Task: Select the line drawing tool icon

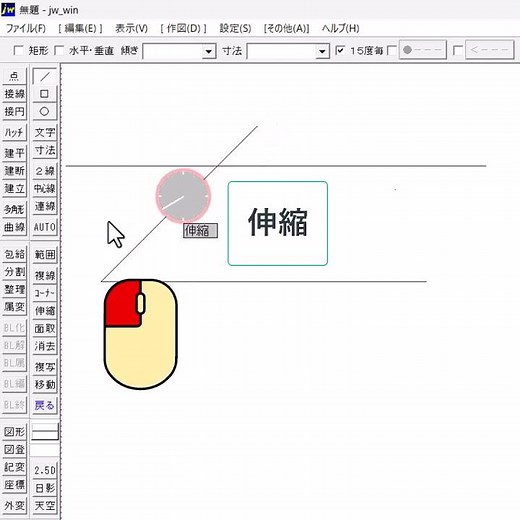Action: 45,76
